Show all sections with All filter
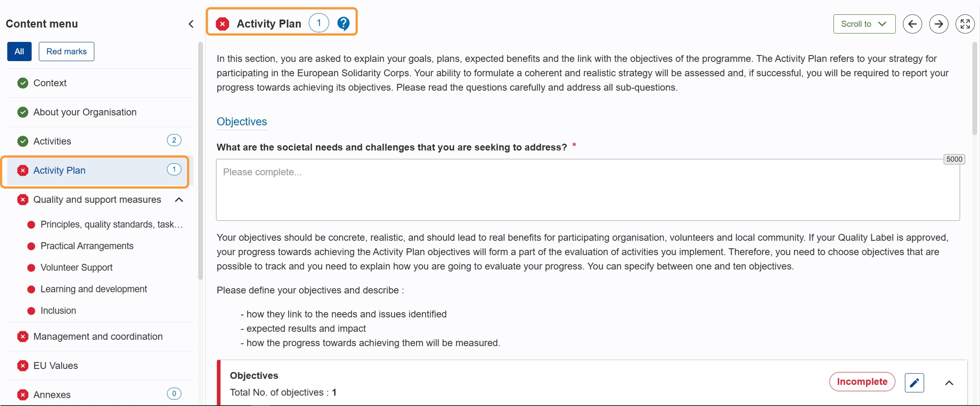The width and height of the screenshot is (980, 406). pyautogui.click(x=19, y=51)
